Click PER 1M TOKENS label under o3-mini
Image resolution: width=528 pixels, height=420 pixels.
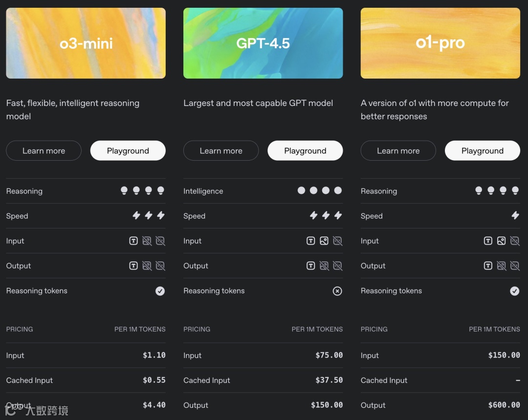[x=140, y=329]
